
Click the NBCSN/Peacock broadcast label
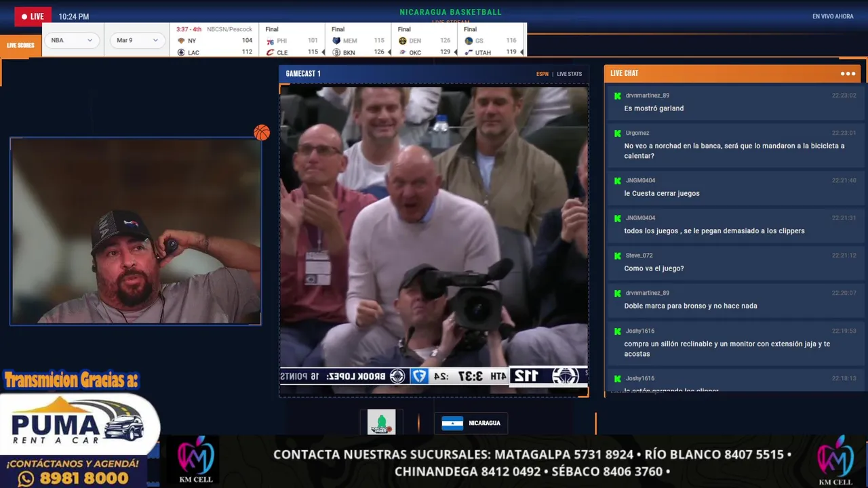point(229,29)
